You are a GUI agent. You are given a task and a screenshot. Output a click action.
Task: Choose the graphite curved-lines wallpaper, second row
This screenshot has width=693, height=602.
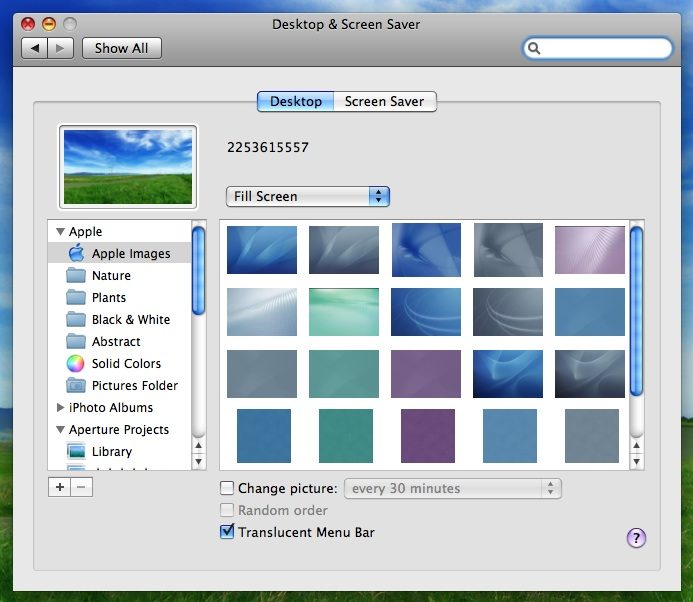[x=508, y=312]
